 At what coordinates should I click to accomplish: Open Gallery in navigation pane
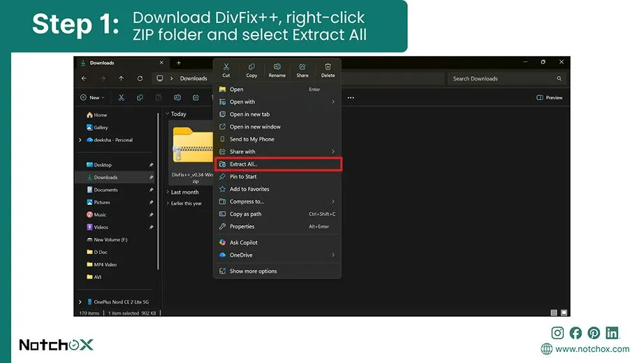point(97,127)
